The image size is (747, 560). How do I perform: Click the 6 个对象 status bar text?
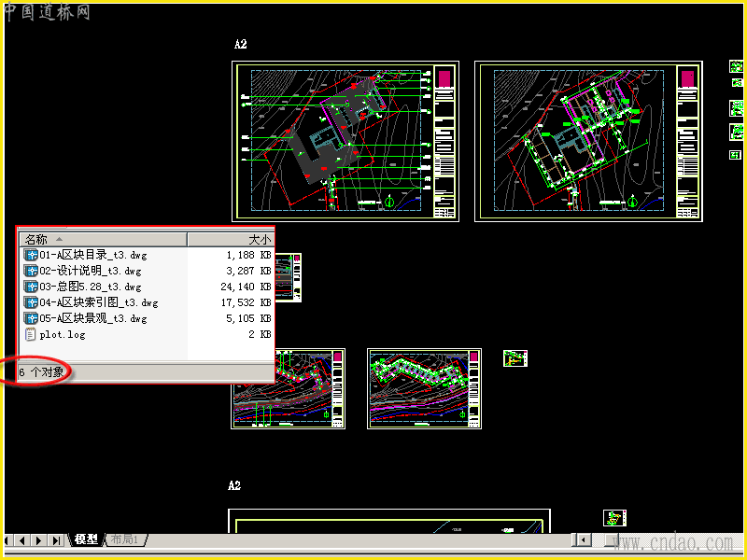41,371
